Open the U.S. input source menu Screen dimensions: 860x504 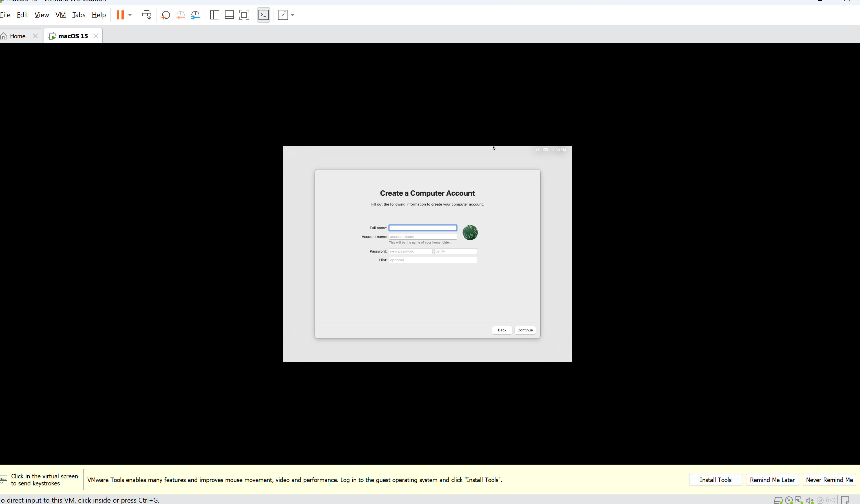[x=538, y=150]
